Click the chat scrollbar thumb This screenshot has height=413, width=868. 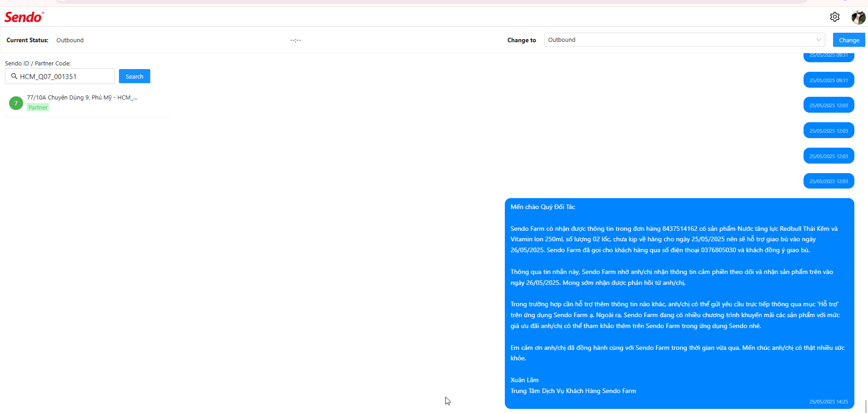coord(866,406)
